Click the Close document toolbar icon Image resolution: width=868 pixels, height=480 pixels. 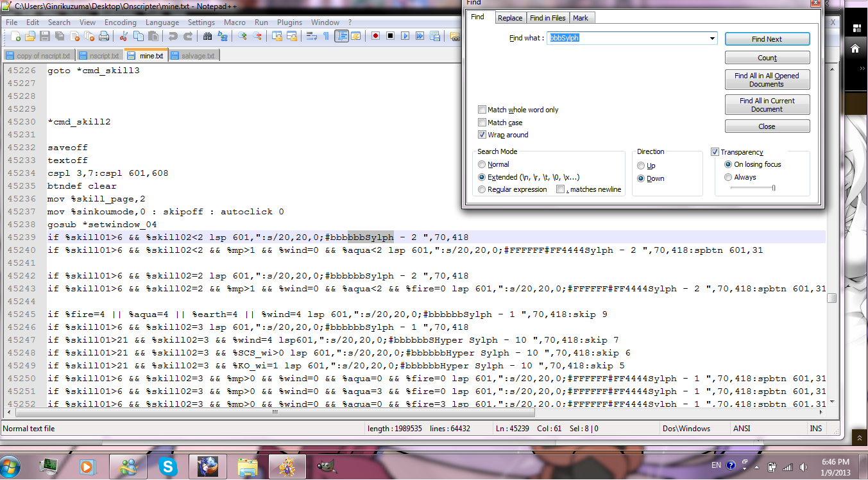(x=74, y=37)
